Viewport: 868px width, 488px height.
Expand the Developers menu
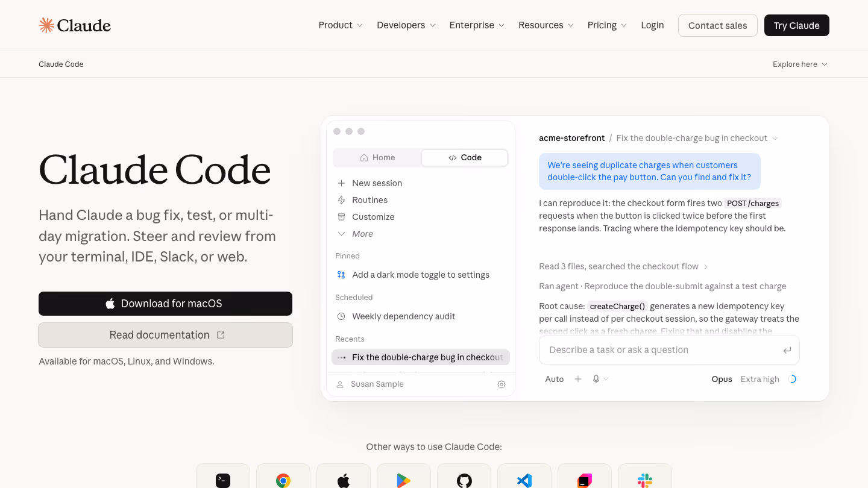point(406,25)
